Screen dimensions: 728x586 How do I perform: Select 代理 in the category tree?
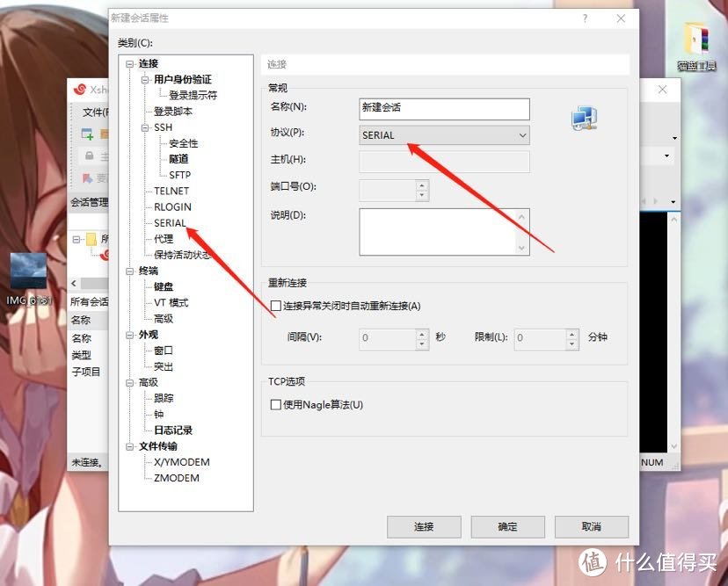pyautogui.click(x=164, y=239)
